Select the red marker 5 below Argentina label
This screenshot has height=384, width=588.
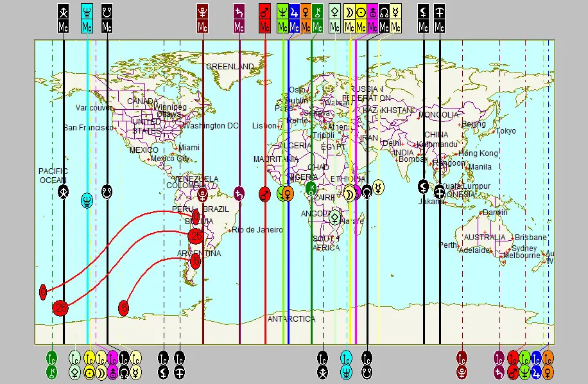coord(196,261)
